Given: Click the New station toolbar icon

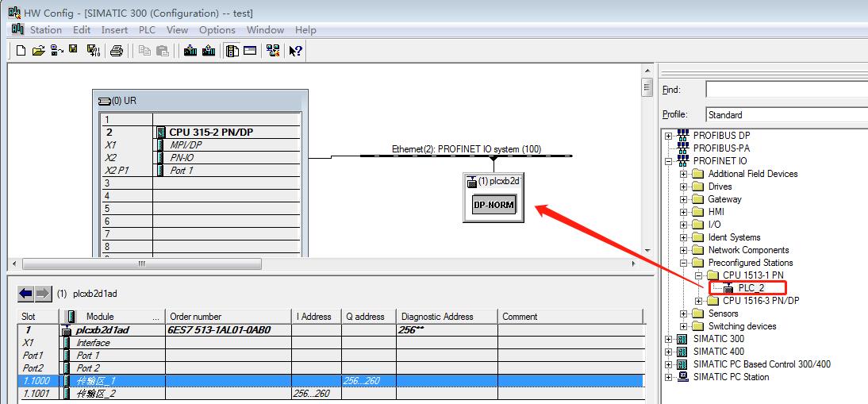Looking at the screenshot, I should pyautogui.click(x=21, y=51).
